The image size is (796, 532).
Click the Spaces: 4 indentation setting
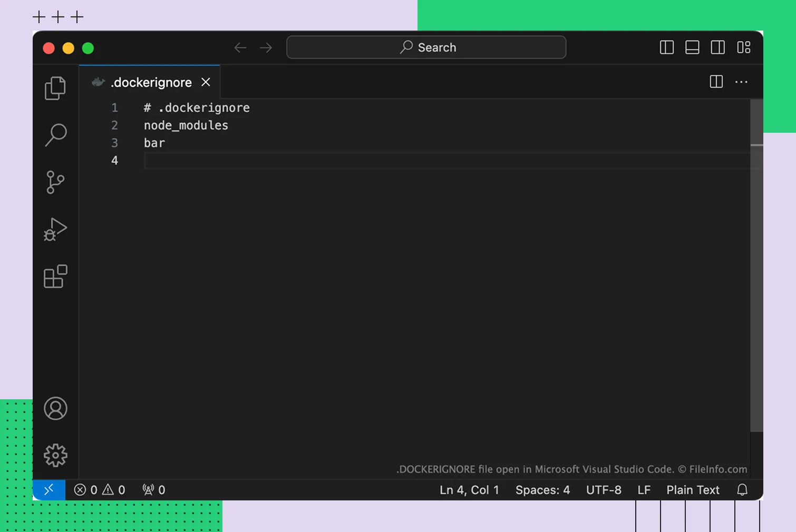[x=542, y=490]
